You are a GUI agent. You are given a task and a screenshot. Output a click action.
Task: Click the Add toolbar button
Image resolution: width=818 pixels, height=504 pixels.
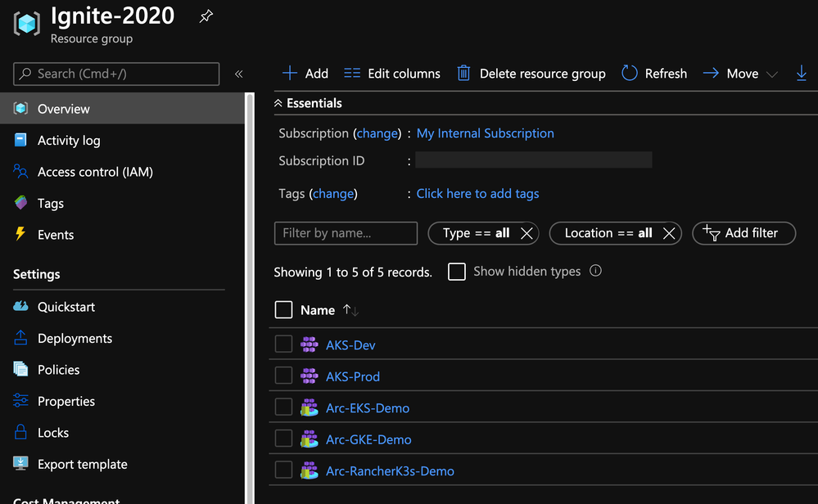pos(305,74)
